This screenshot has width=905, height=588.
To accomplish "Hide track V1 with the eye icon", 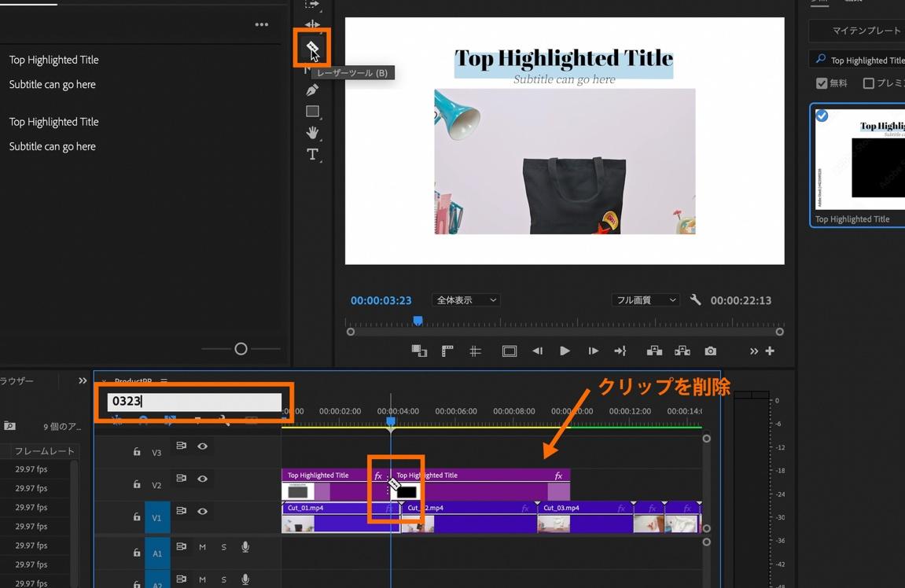I will click(203, 511).
